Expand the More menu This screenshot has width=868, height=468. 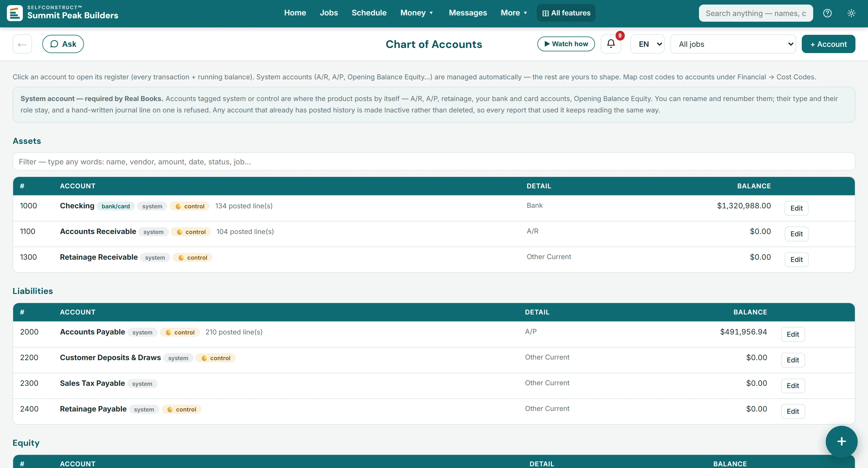pyautogui.click(x=514, y=13)
